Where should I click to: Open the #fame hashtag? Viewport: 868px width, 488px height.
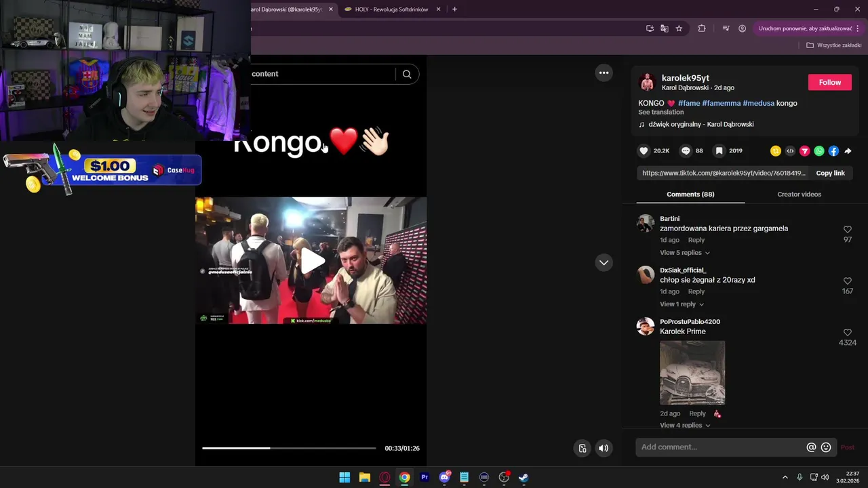pos(689,103)
